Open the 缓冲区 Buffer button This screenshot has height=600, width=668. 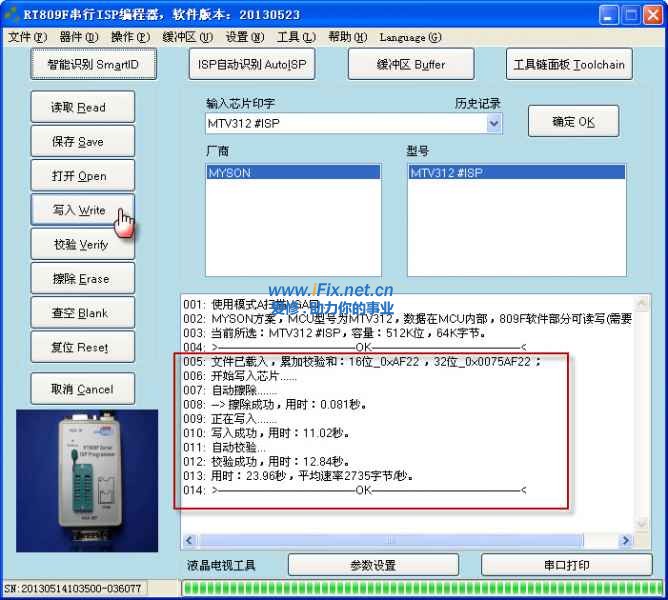click(411, 65)
